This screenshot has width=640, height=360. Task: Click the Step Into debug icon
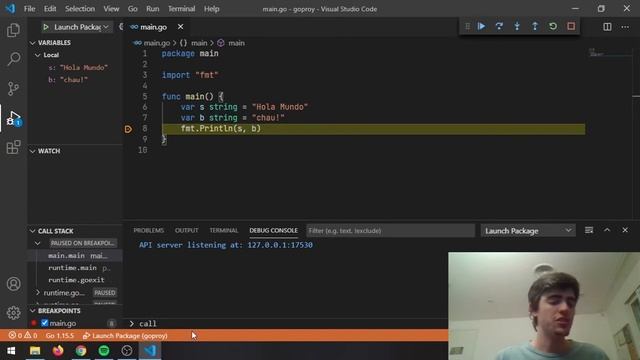[x=517, y=27]
